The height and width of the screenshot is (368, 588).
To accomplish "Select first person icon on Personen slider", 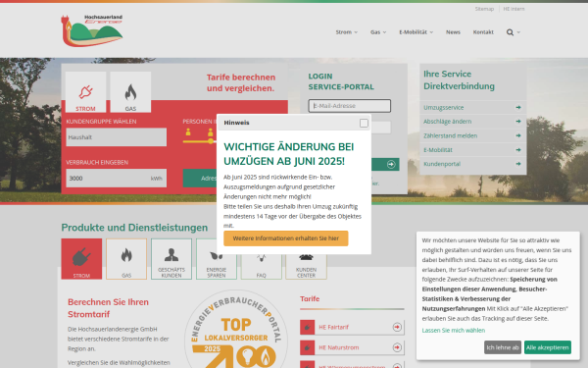I will coord(188,132).
